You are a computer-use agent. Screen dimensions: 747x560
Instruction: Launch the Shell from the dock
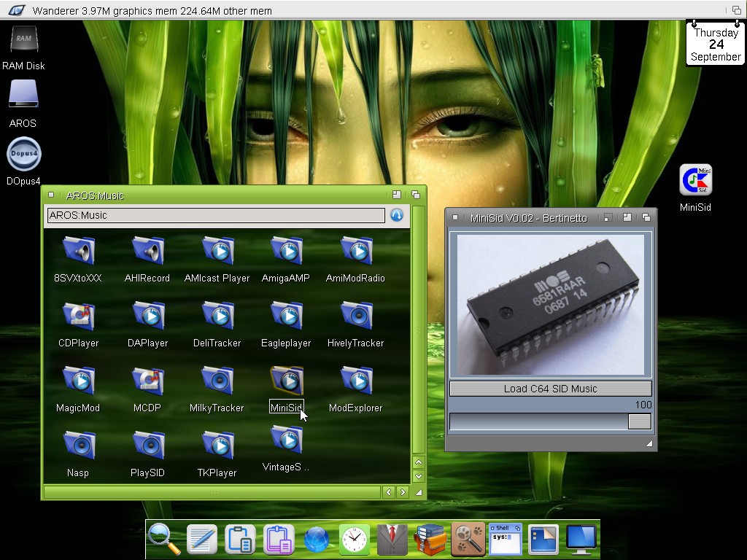click(x=505, y=540)
